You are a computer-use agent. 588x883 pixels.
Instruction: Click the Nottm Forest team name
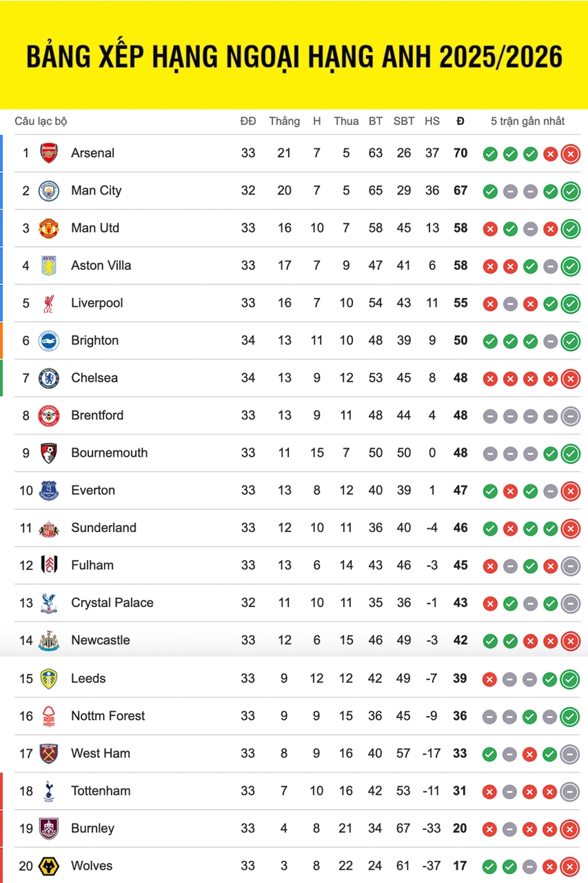[108, 716]
